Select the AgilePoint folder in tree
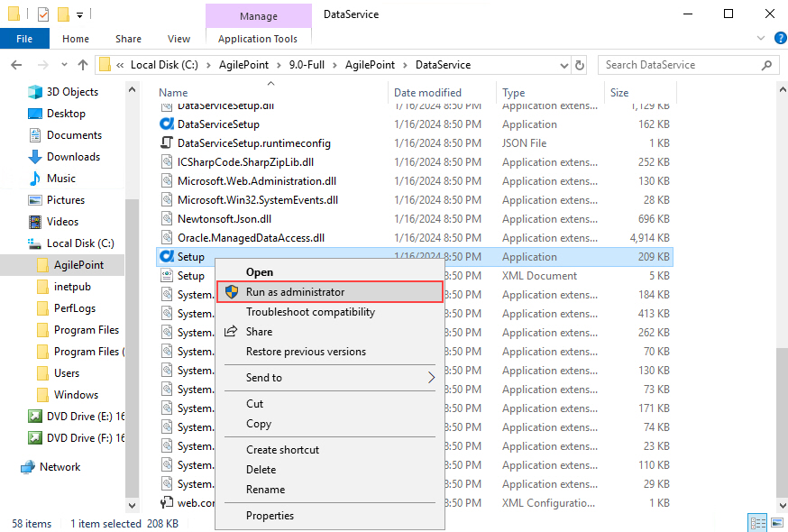This screenshot has width=788, height=532. (79, 265)
